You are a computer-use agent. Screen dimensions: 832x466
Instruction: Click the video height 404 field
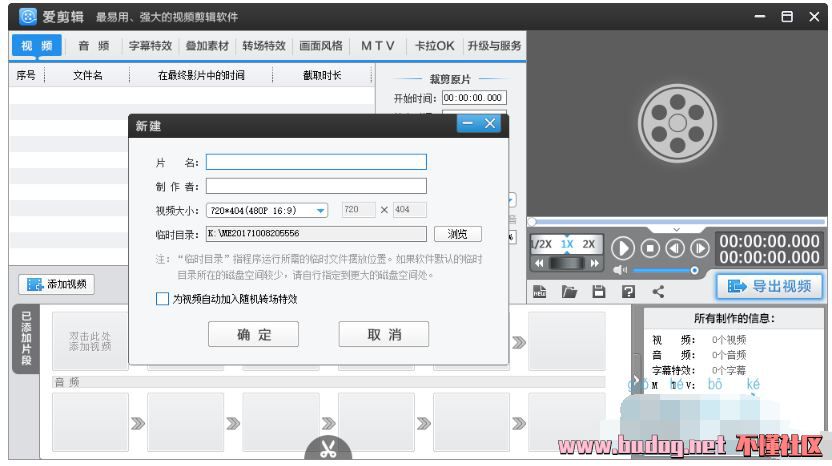(409, 210)
